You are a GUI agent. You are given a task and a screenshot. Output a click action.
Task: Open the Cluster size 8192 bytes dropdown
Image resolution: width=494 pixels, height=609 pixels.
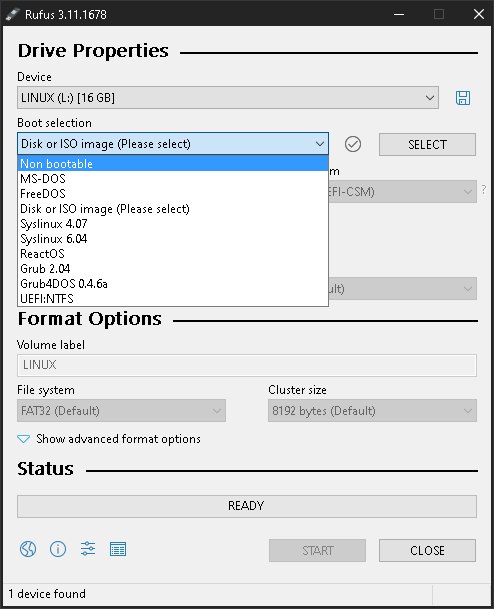tap(372, 411)
